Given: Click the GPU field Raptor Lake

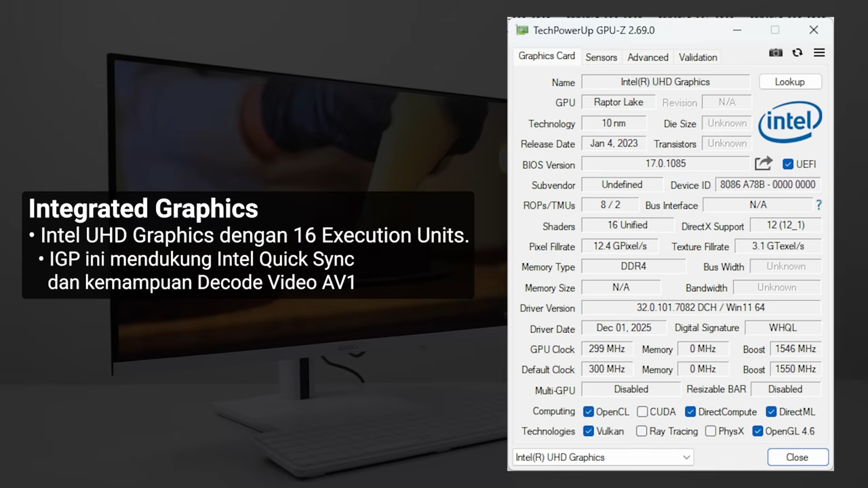Looking at the screenshot, I should pos(618,102).
